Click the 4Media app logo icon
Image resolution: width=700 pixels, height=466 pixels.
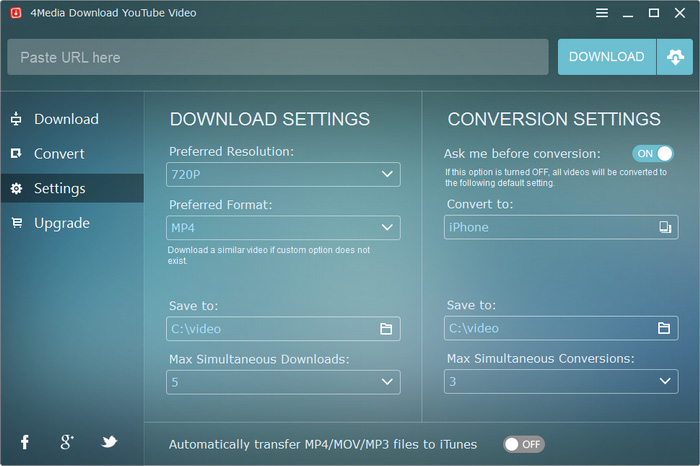[x=16, y=13]
